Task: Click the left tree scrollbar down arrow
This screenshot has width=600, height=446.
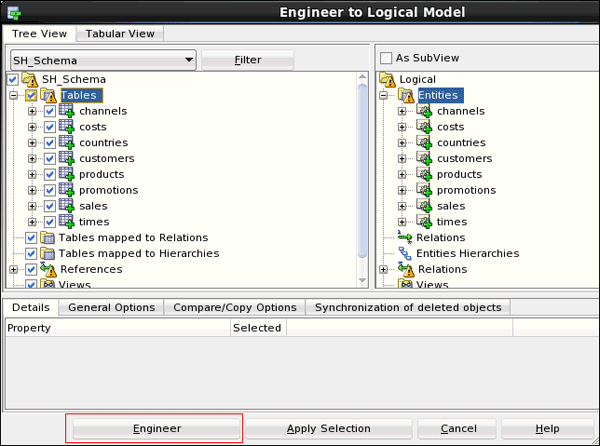Action: pos(362,280)
